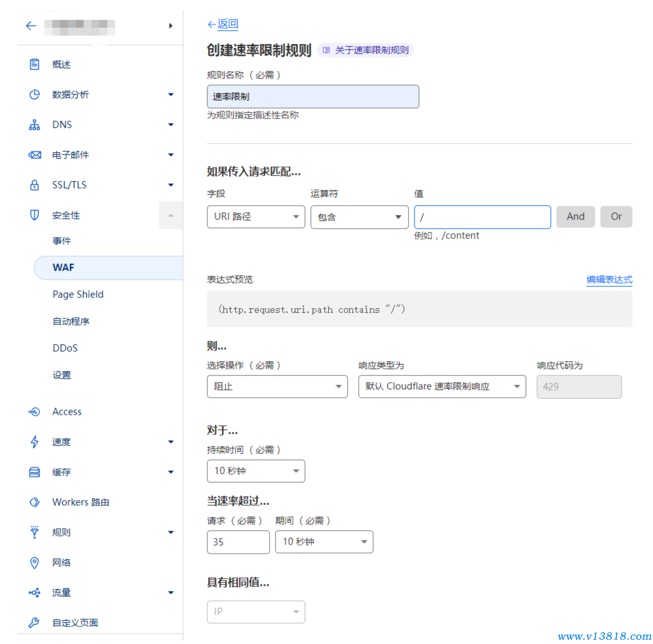Click the And button

pyautogui.click(x=575, y=217)
